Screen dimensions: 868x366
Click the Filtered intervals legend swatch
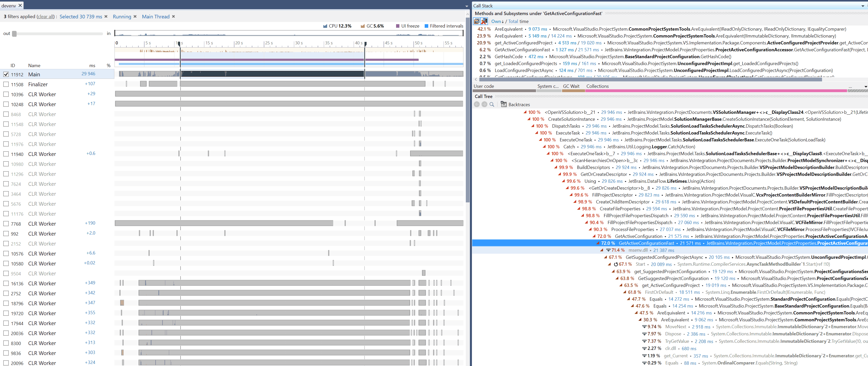(x=426, y=26)
